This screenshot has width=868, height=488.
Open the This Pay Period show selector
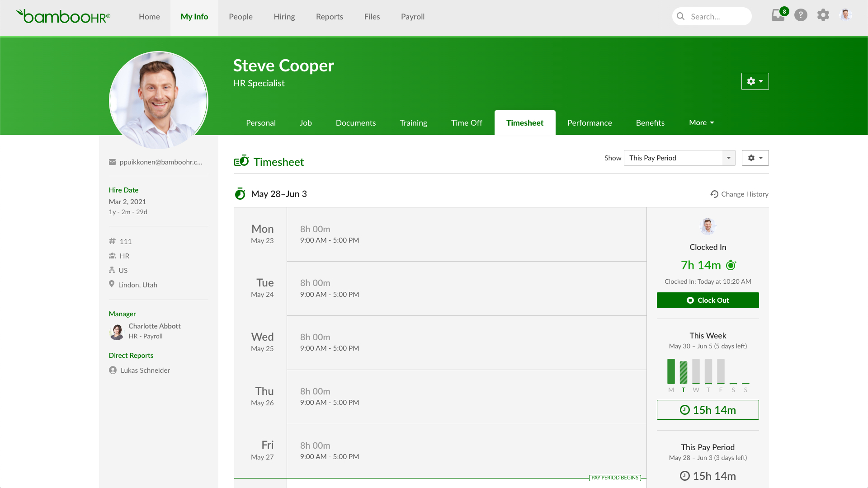(x=679, y=158)
